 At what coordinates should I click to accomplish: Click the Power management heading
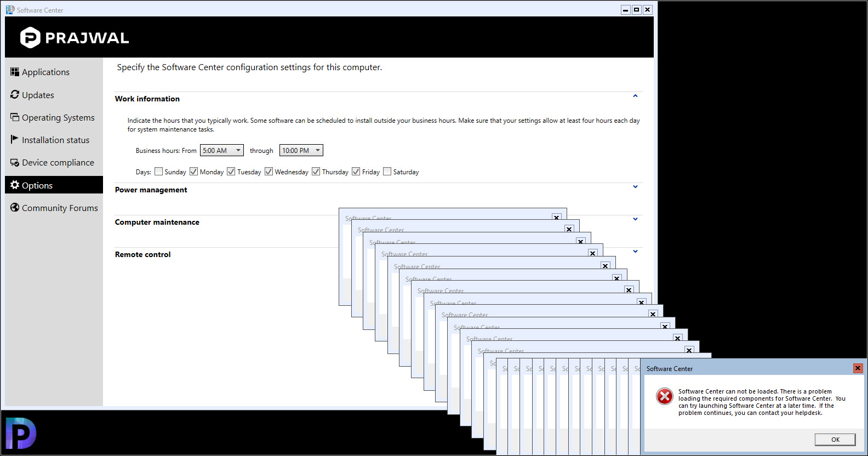click(151, 190)
